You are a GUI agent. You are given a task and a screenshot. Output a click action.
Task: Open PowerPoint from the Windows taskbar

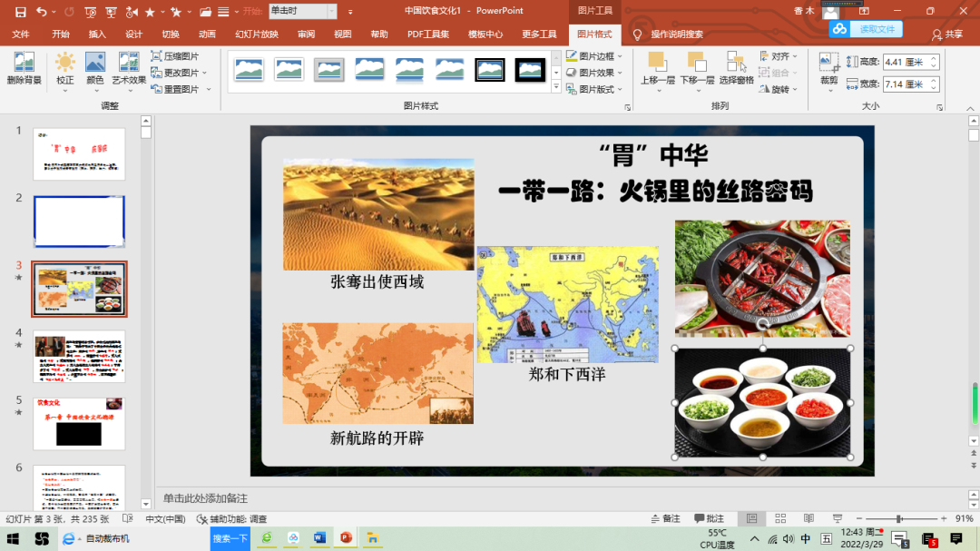pyautogui.click(x=346, y=538)
